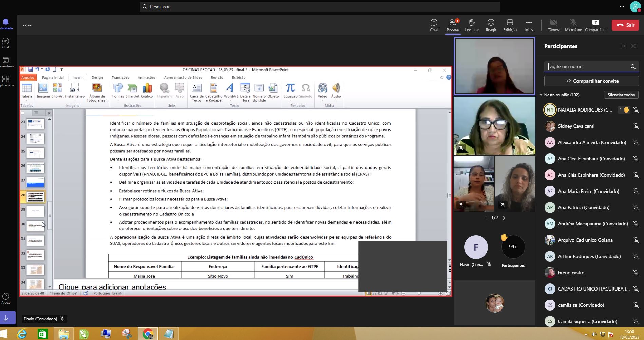This screenshot has height=340, width=644.
Task: Click the Levantar raise hand icon
Action: pos(472,25)
